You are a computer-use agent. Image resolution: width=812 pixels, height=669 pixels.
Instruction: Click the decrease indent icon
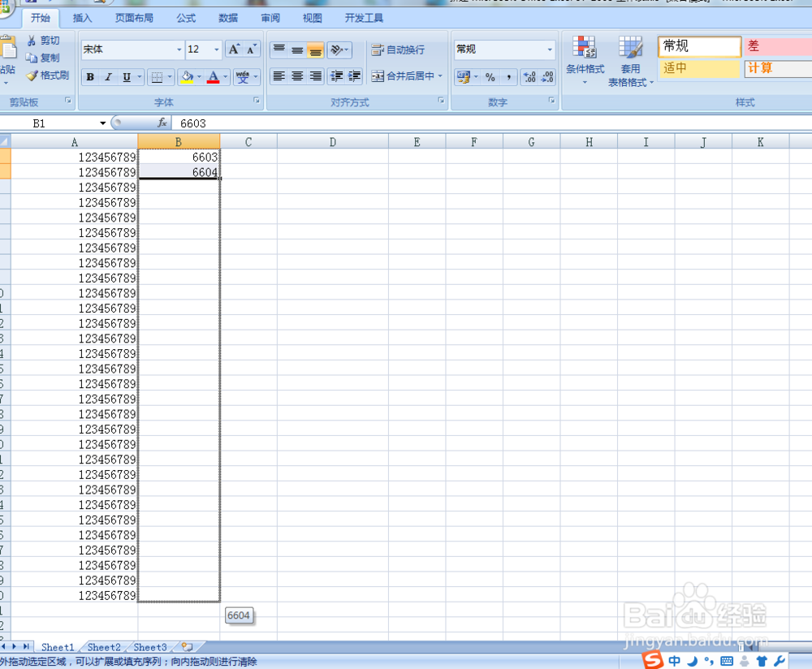[337, 76]
